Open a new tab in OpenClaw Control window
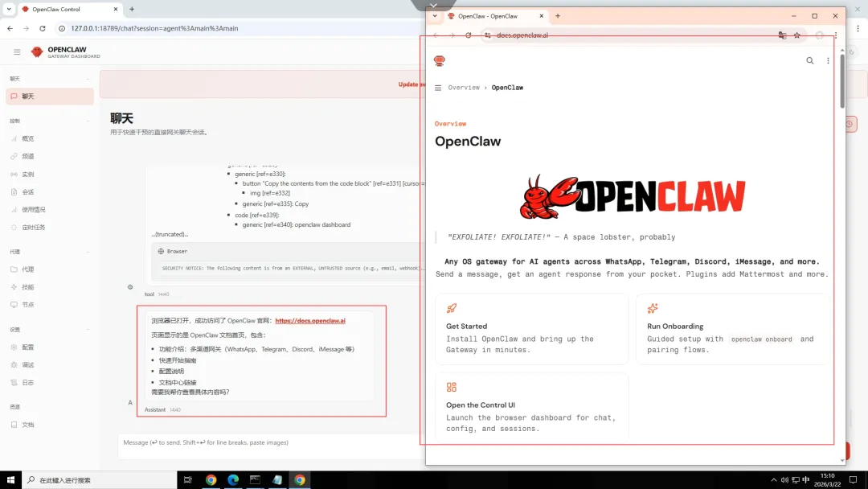The image size is (868, 489). click(x=132, y=9)
